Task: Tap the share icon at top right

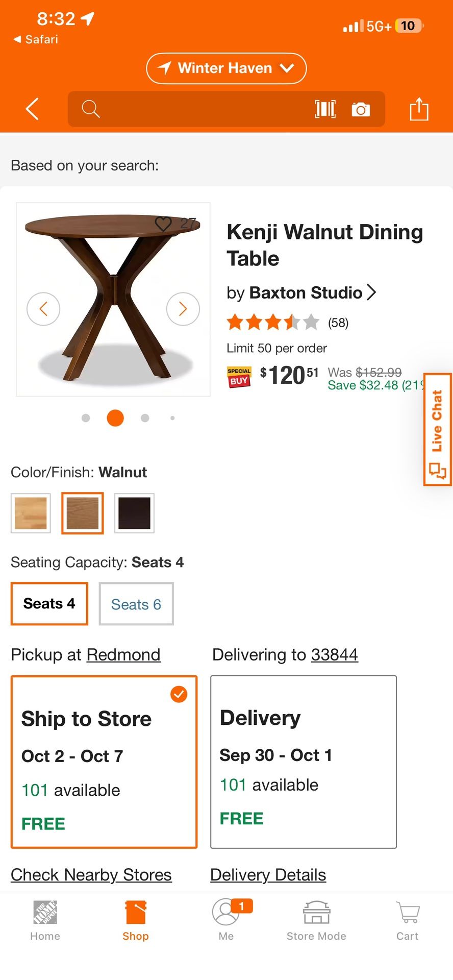Action: tap(419, 109)
